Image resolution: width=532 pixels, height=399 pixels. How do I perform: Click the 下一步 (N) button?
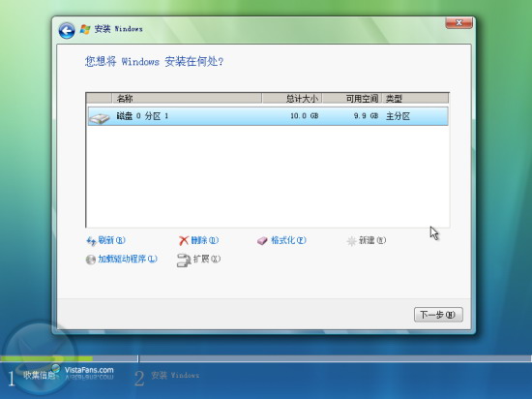click(438, 315)
